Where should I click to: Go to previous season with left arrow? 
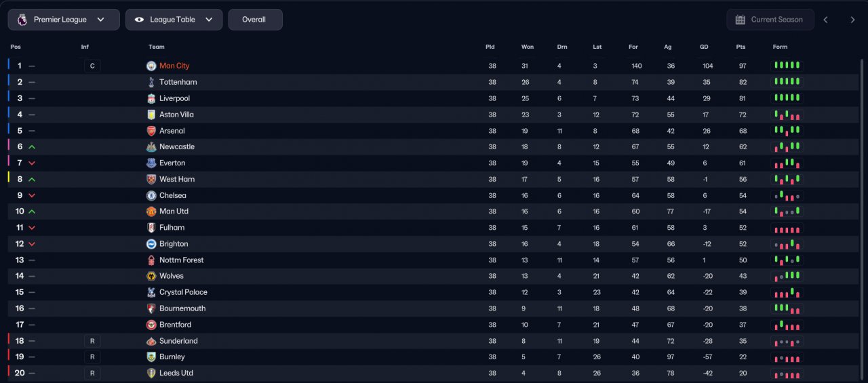click(825, 20)
